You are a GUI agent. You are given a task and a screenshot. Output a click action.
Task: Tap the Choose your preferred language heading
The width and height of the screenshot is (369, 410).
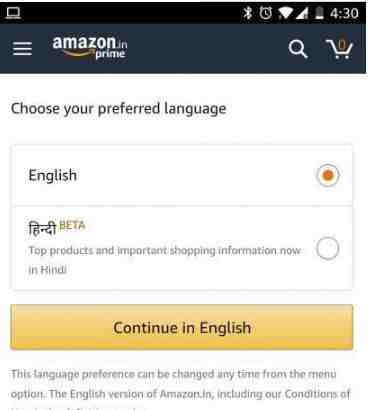point(119,109)
